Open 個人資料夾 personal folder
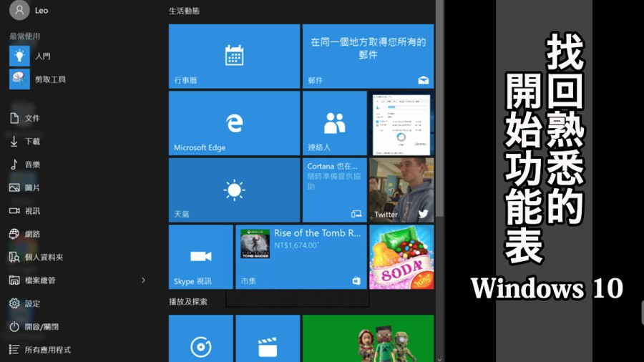The width and height of the screenshot is (644, 362). click(36, 258)
